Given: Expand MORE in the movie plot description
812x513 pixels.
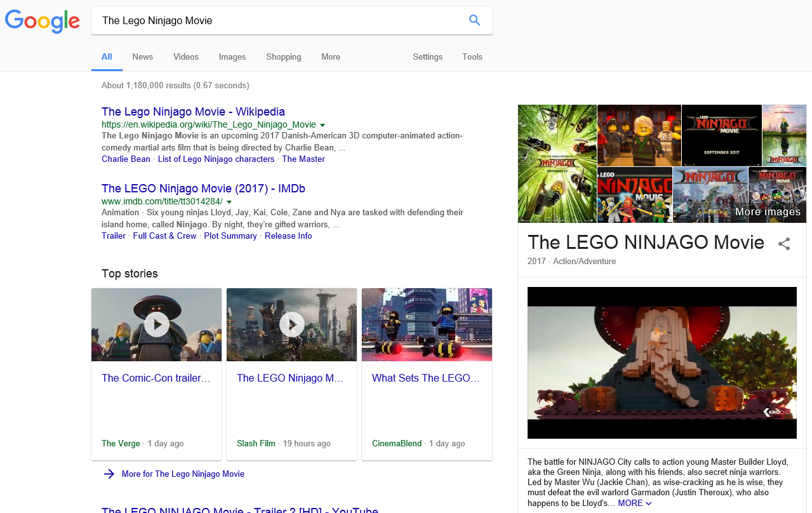Looking at the screenshot, I should click(630, 502).
